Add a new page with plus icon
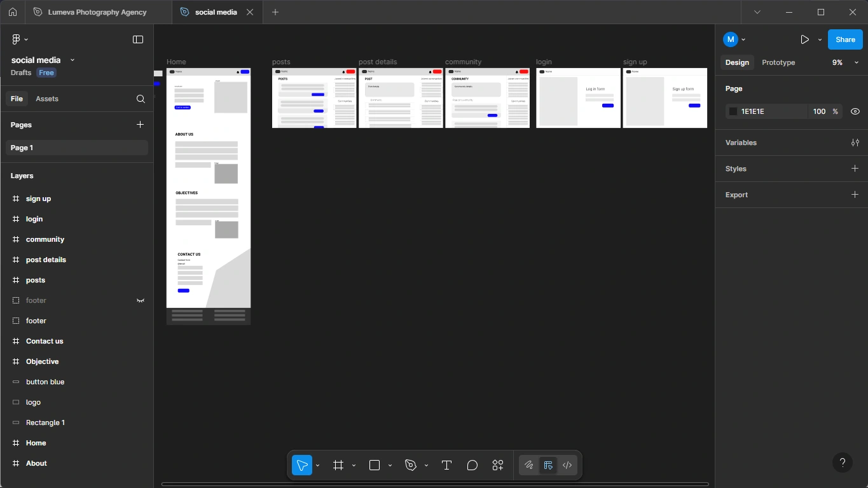 (x=141, y=125)
